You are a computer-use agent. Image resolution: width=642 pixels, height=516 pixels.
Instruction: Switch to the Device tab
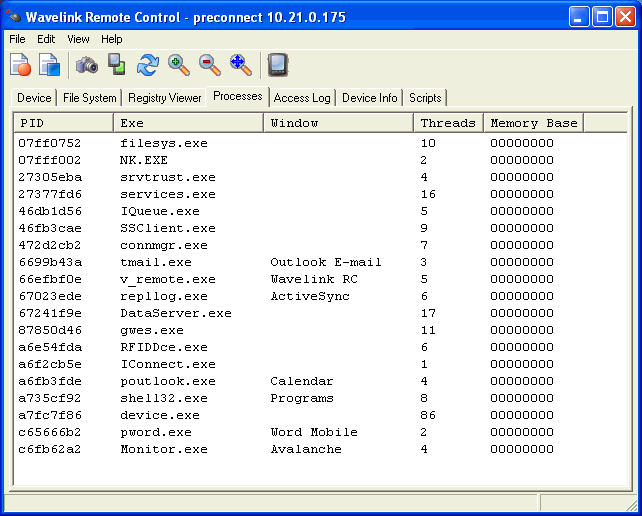click(x=34, y=98)
